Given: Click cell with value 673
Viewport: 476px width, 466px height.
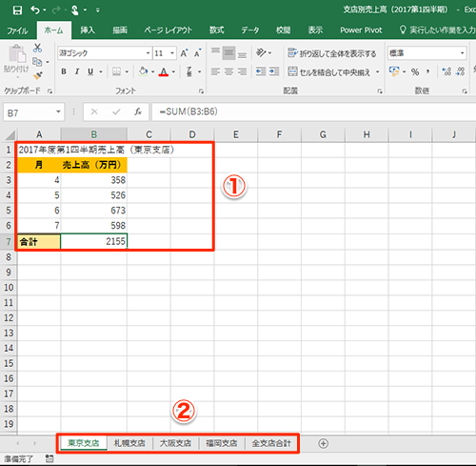Looking at the screenshot, I should (94, 211).
